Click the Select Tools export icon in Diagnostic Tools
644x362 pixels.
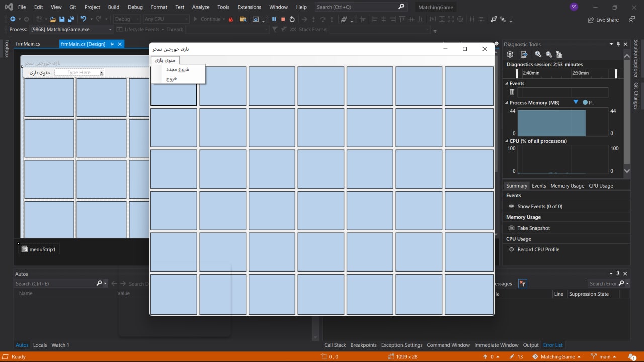click(x=524, y=54)
